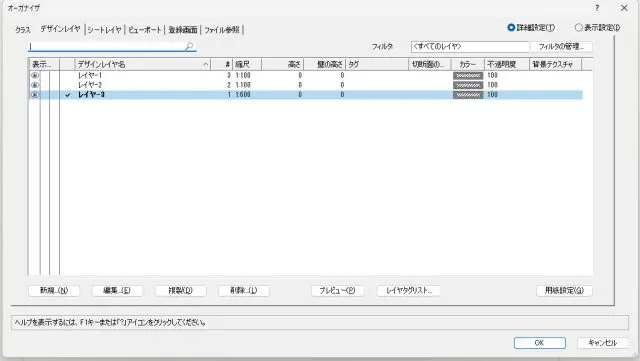
Task: Click the フィルタの管理 button
Action: pos(561,47)
